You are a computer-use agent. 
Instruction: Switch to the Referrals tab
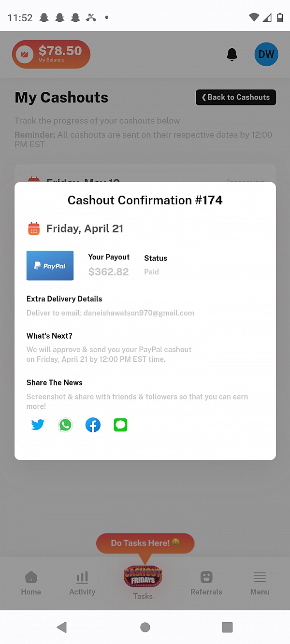(x=206, y=583)
